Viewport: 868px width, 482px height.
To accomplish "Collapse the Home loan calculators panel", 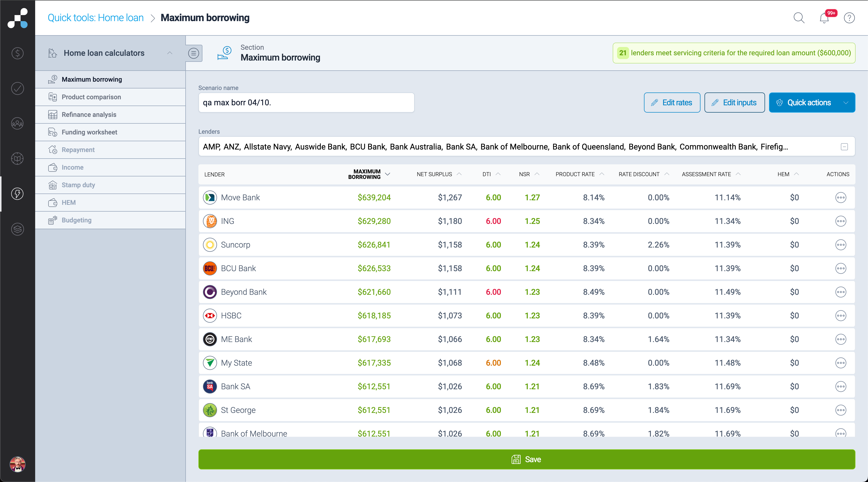I will 170,53.
